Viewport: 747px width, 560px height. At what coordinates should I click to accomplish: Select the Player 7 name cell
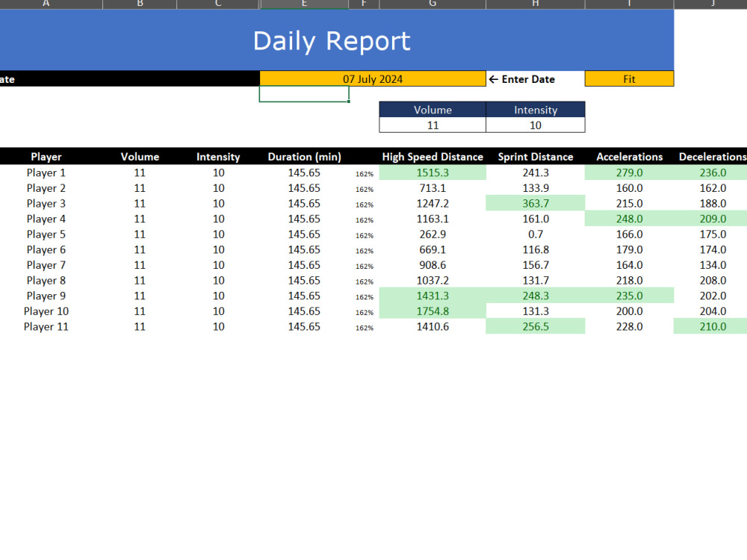[x=46, y=265]
